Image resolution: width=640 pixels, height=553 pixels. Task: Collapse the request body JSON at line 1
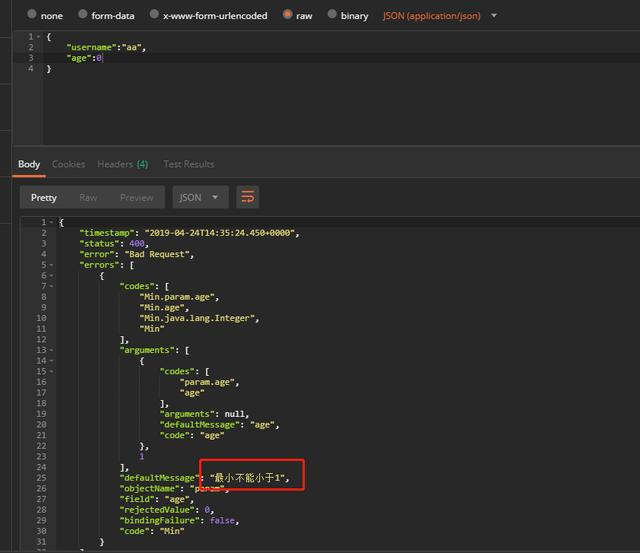click(38, 36)
